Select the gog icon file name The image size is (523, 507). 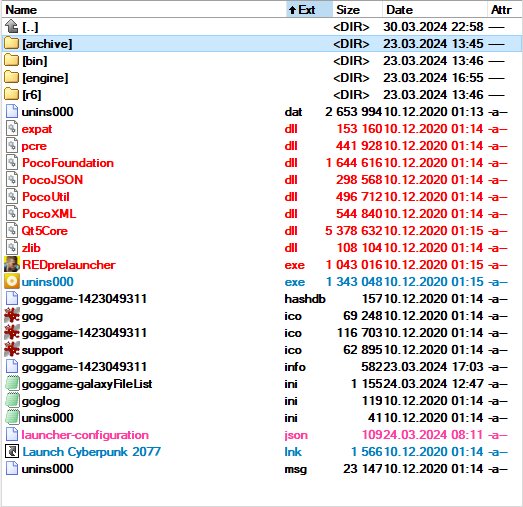[x=32, y=316]
